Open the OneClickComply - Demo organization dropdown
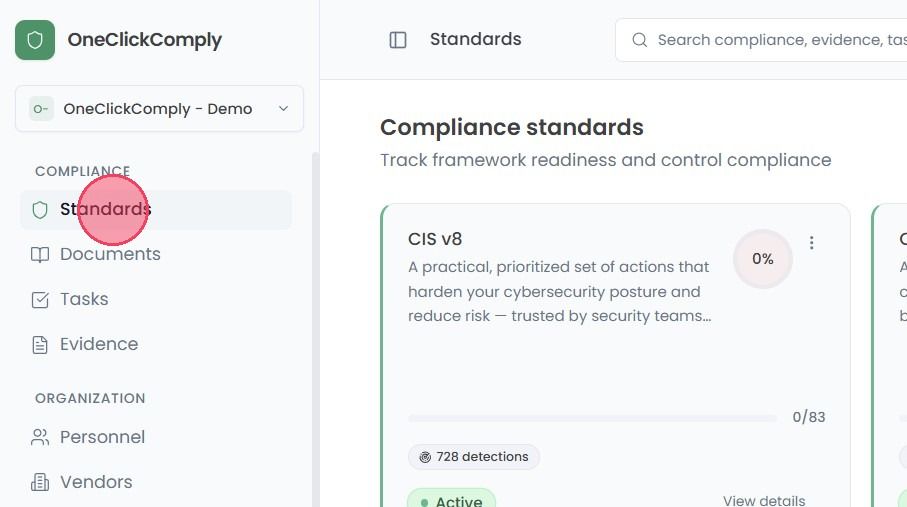The height and width of the screenshot is (507, 907). point(159,109)
